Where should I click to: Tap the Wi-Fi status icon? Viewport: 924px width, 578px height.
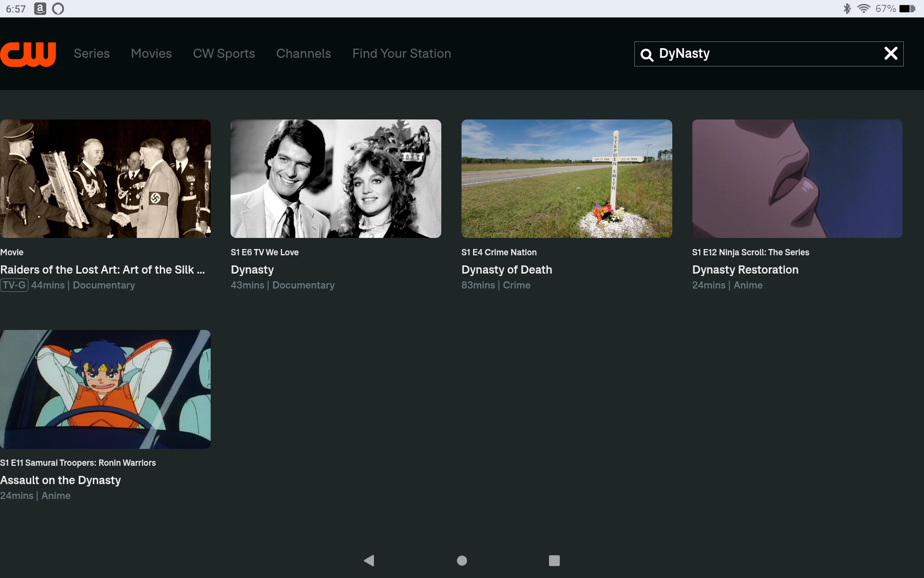click(863, 9)
